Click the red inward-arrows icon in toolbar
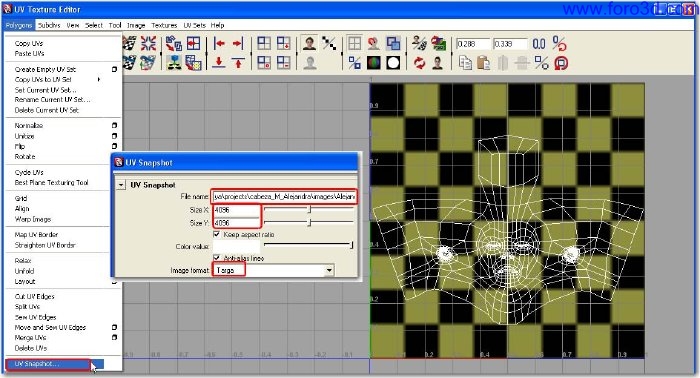The height and width of the screenshot is (378, 700). point(148,44)
